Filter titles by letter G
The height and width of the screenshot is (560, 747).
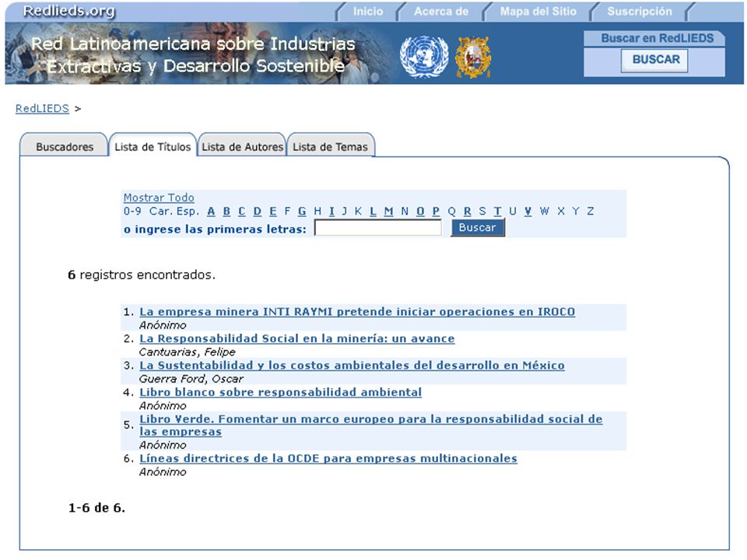pyautogui.click(x=302, y=212)
